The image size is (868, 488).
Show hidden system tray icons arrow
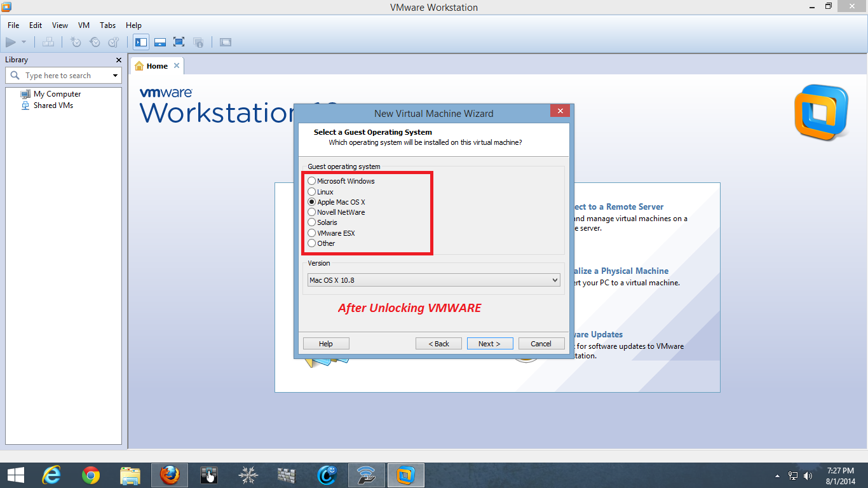click(x=778, y=475)
